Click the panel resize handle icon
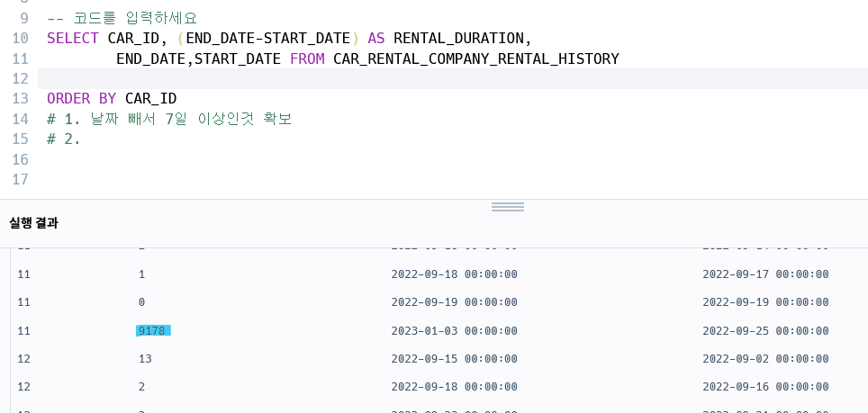The image size is (868, 413). pyautogui.click(x=508, y=207)
